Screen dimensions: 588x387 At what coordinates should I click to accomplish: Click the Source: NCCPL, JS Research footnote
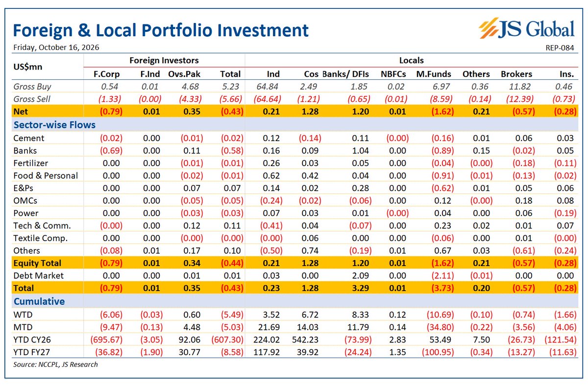[55, 364]
